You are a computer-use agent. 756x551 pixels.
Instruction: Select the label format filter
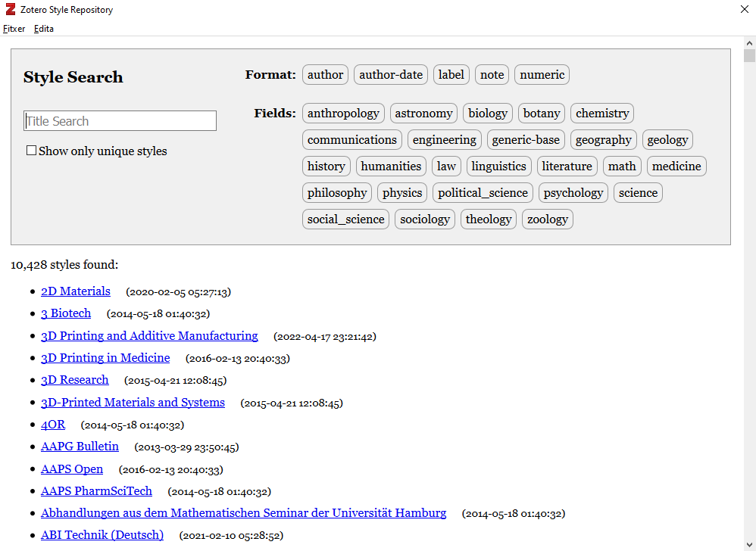pos(451,75)
